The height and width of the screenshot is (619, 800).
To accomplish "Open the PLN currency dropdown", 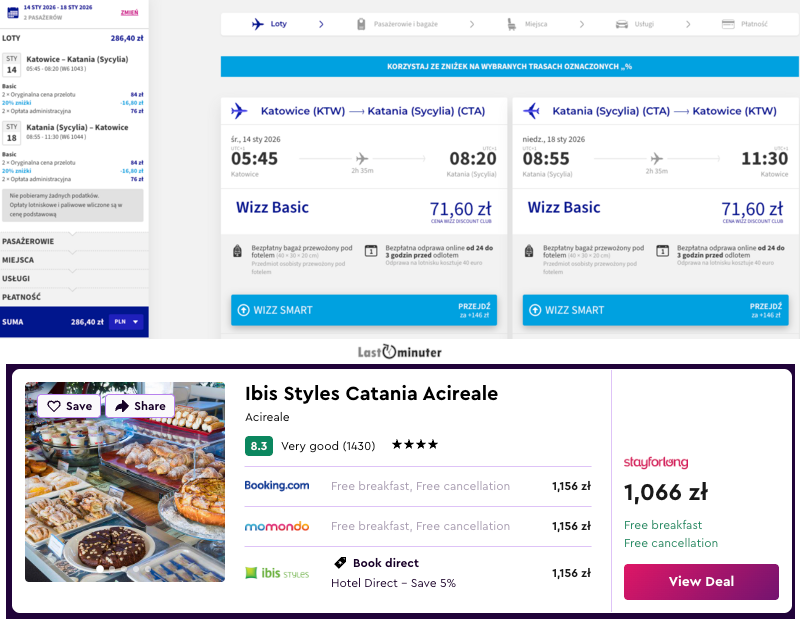I will click(126, 322).
